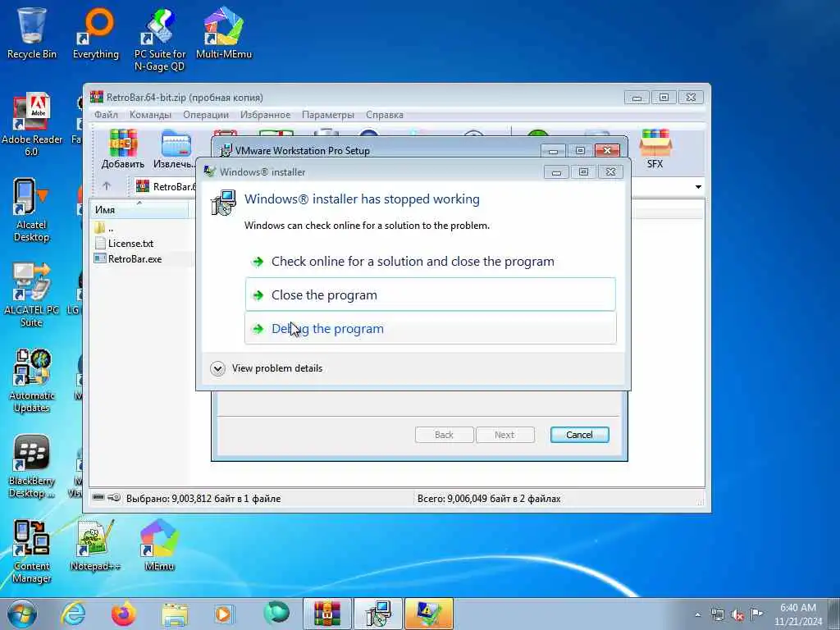This screenshot has height=630, width=840.
Task: Choose Close the program
Action: click(x=430, y=294)
